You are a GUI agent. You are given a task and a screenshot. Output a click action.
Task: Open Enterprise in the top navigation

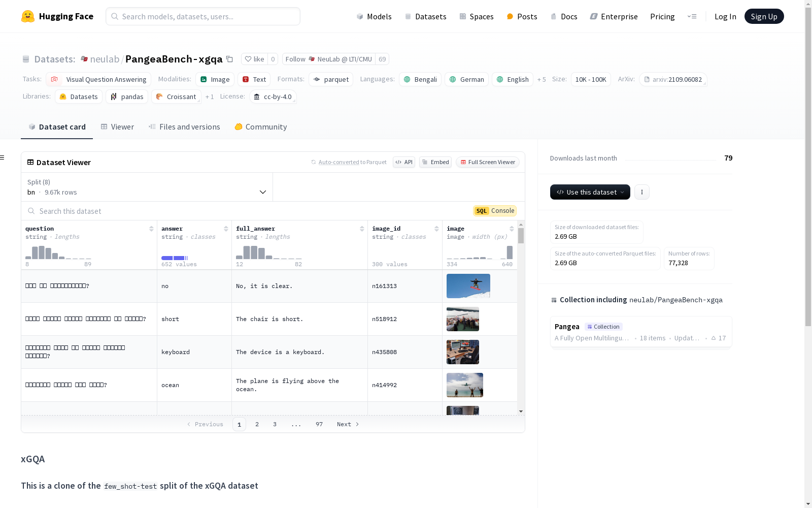(x=614, y=16)
